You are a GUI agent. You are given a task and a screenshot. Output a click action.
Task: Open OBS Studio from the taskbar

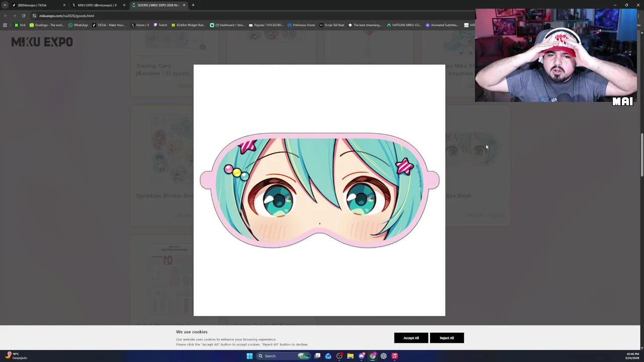pyautogui.click(x=340, y=356)
